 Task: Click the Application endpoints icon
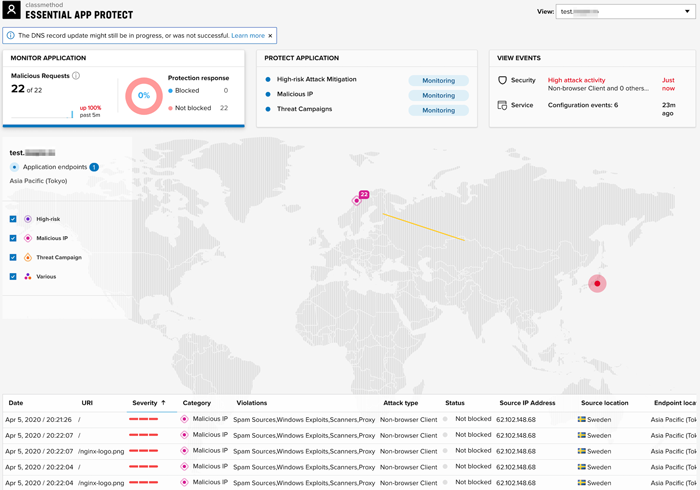[x=14, y=167]
